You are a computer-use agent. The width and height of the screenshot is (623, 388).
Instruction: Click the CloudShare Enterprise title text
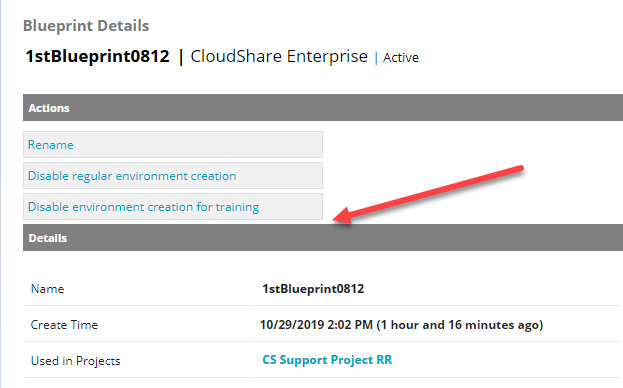pos(279,56)
